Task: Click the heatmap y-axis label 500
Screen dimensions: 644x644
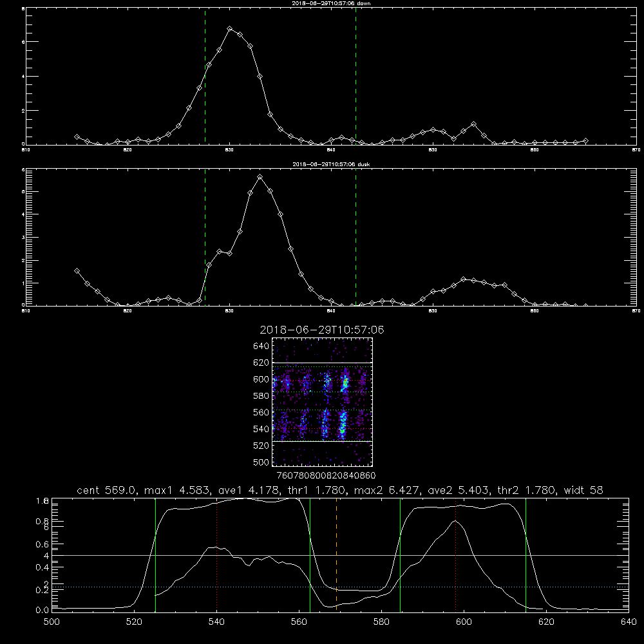Action: coord(261,462)
